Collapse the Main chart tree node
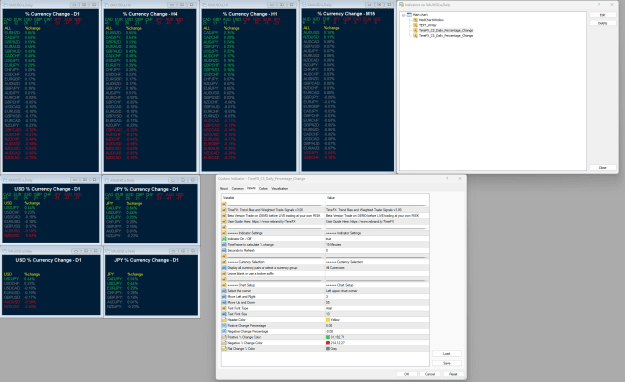Viewport: 625px width, 382px height. coord(403,15)
